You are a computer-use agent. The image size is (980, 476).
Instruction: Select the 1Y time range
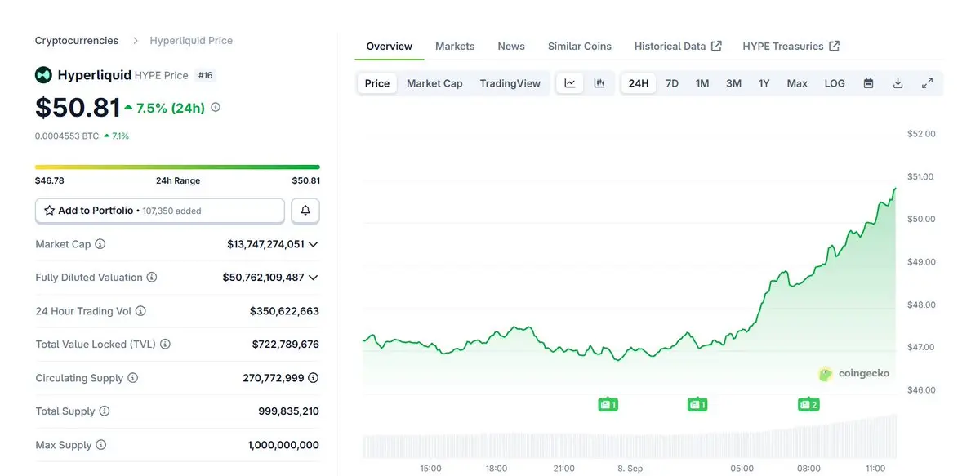[764, 83]
